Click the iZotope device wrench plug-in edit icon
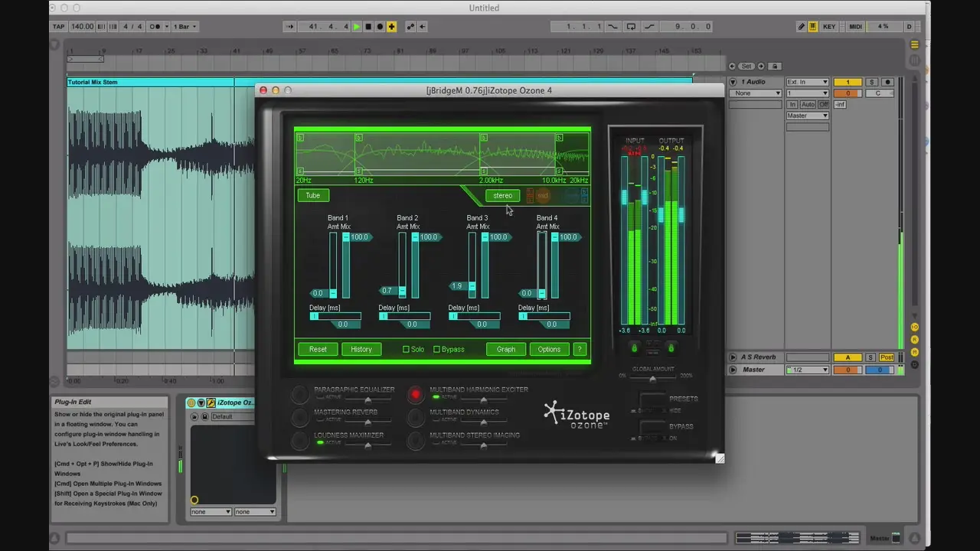Viewport: 980px width, 551px height. pyautogui.click(x=211, y=403)
